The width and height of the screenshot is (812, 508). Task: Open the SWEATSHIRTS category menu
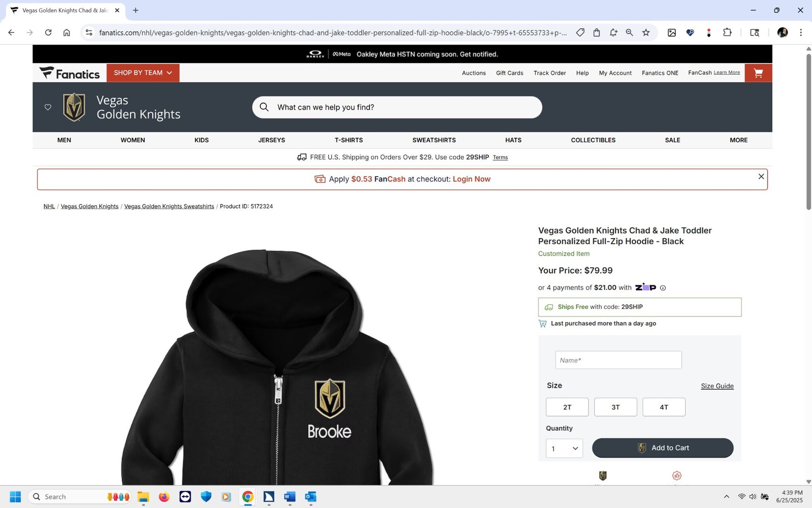(x=434, y=140)
